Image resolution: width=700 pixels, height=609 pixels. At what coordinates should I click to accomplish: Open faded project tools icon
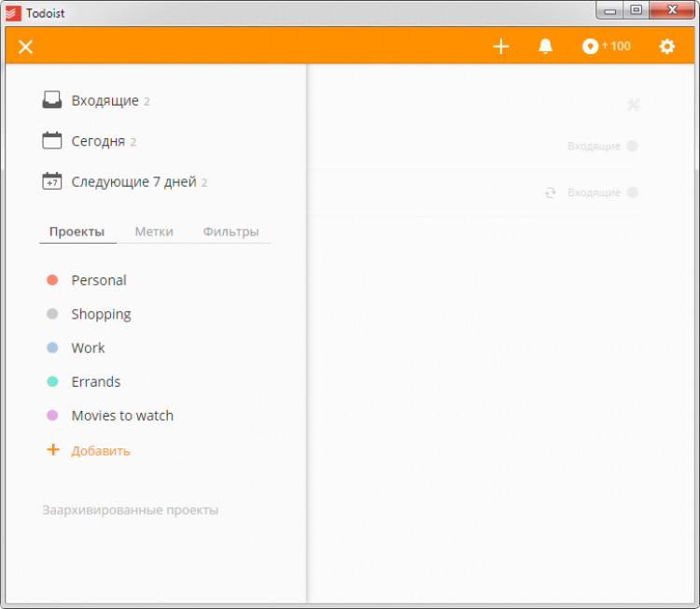[x=633, y=105]
